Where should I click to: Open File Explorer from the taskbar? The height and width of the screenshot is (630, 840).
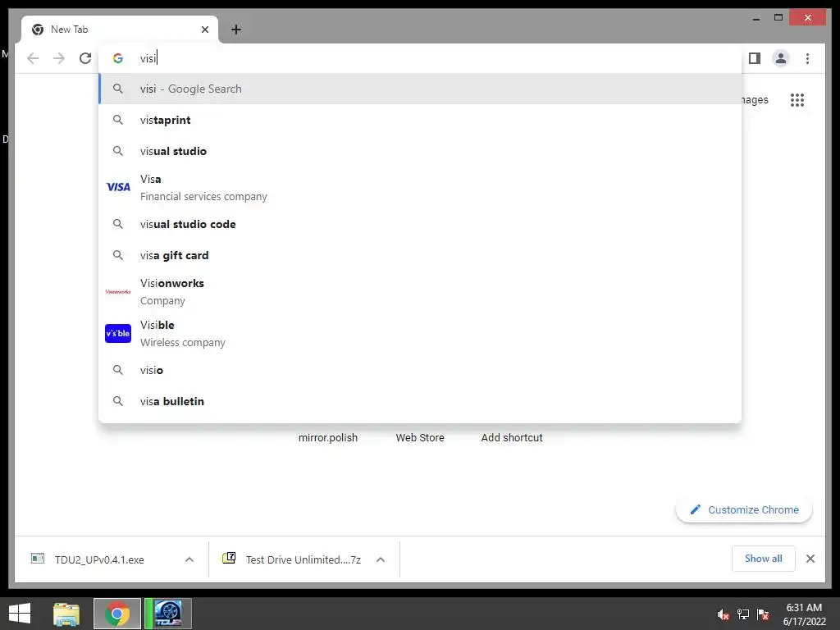pyautogui.click(x=66, y=614)
